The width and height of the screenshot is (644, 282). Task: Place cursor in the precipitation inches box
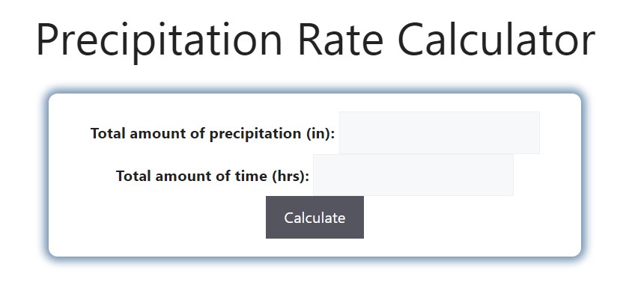point(440,132)
